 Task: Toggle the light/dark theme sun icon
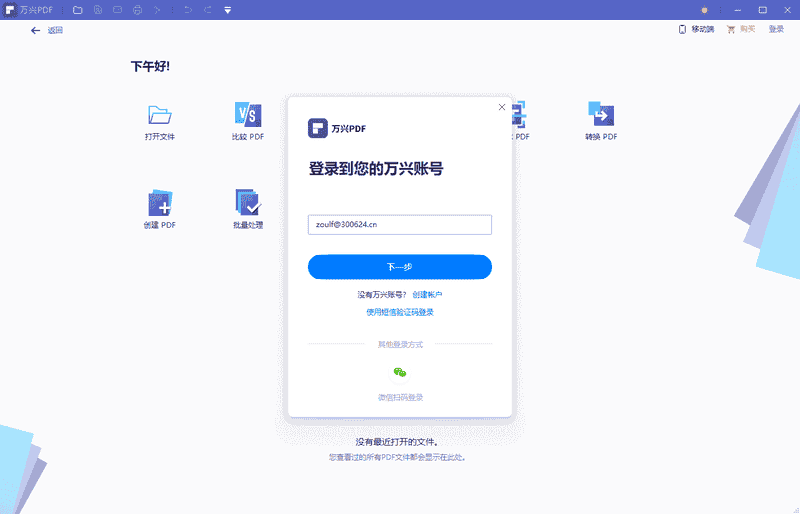pyautogui.click(x=704, y=10)
